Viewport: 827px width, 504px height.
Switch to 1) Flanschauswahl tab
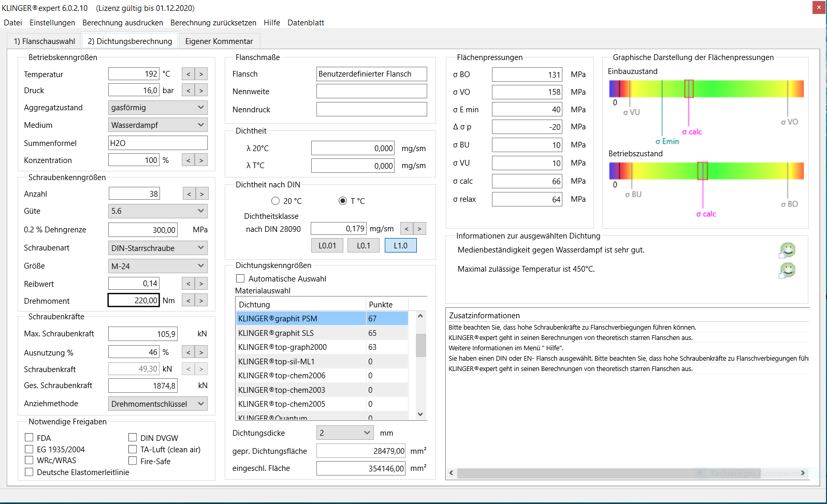coord(45,41)
